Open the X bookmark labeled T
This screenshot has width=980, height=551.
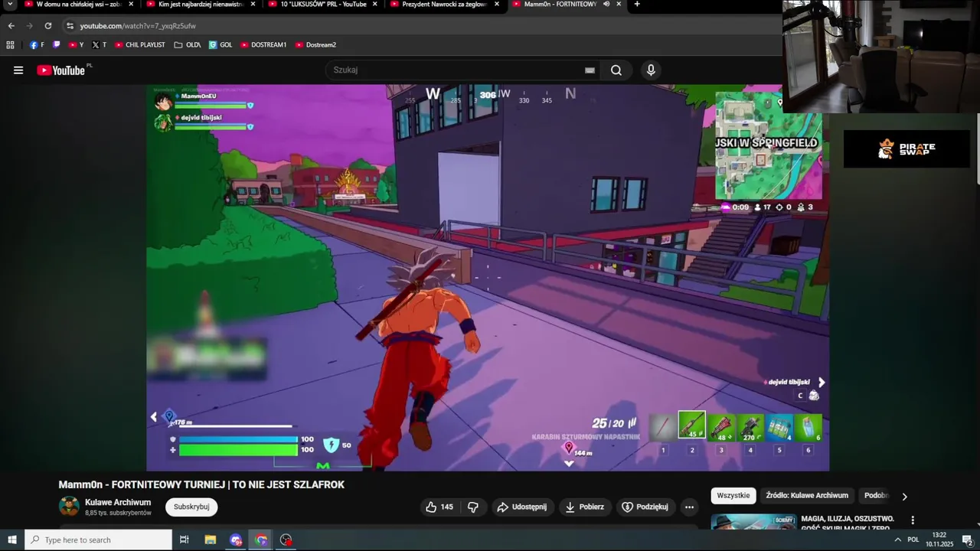[x=99, y=45]
